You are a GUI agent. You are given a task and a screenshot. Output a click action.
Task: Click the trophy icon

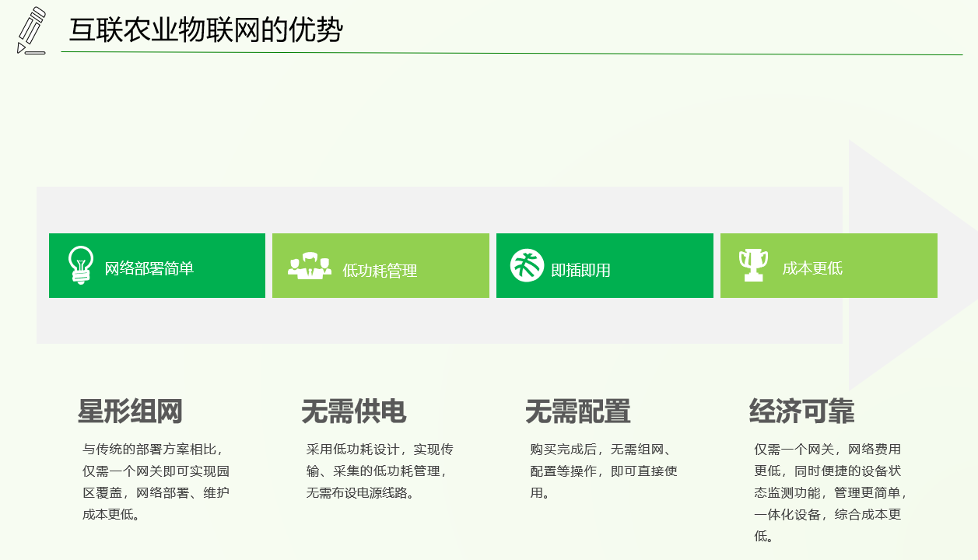753,264
